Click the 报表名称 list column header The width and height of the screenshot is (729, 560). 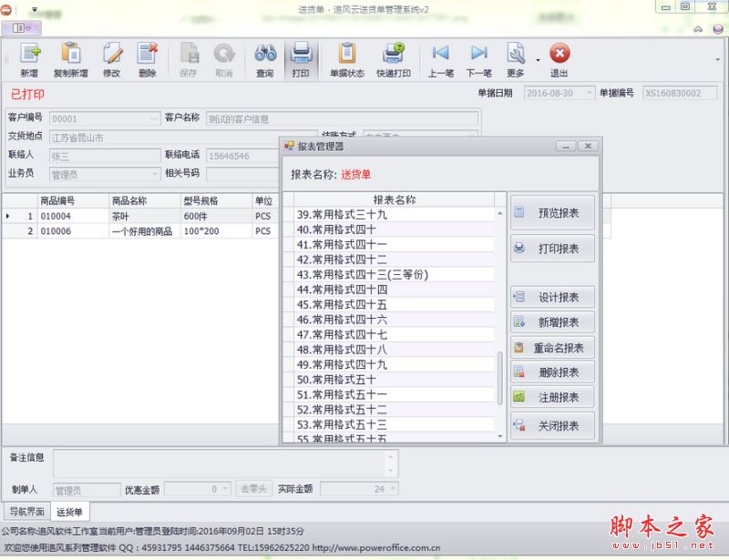[395, 199]
